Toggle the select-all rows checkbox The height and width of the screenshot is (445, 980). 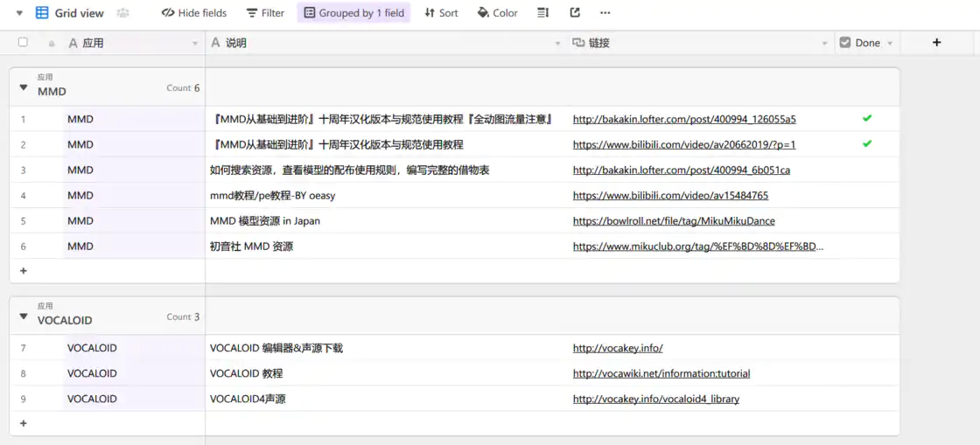pos(23,43)
